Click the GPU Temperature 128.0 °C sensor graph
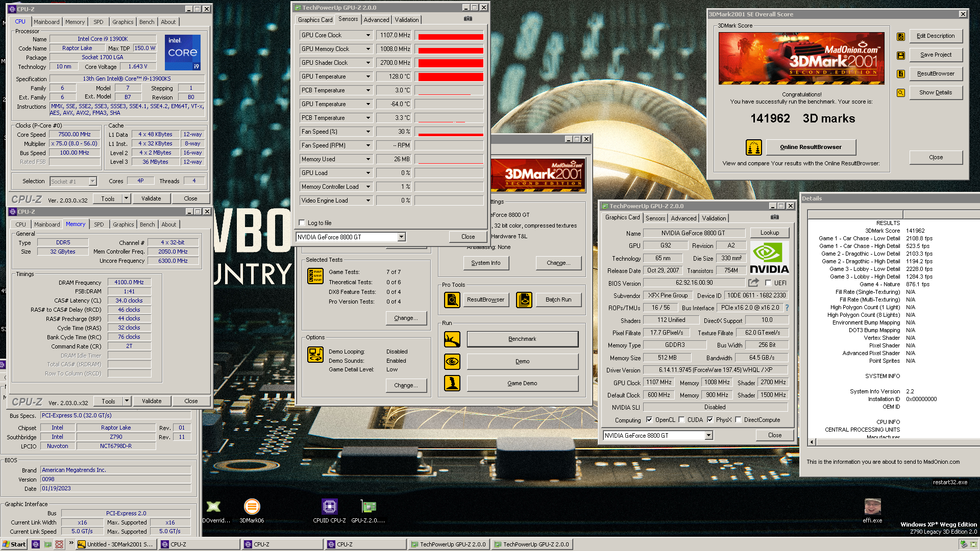Screen dimensions: 980x551 449,77
